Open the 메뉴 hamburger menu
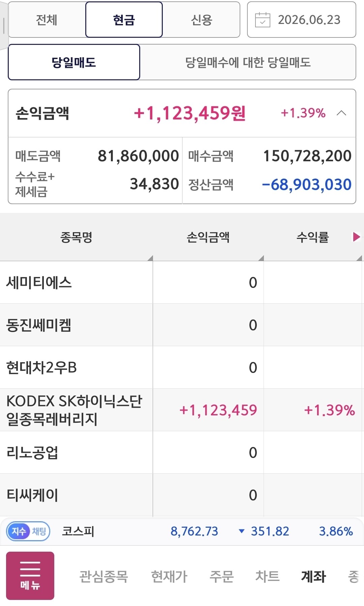The height and width of the screenshot is (606, 364). pyautogui.click(x=30, y=576)
